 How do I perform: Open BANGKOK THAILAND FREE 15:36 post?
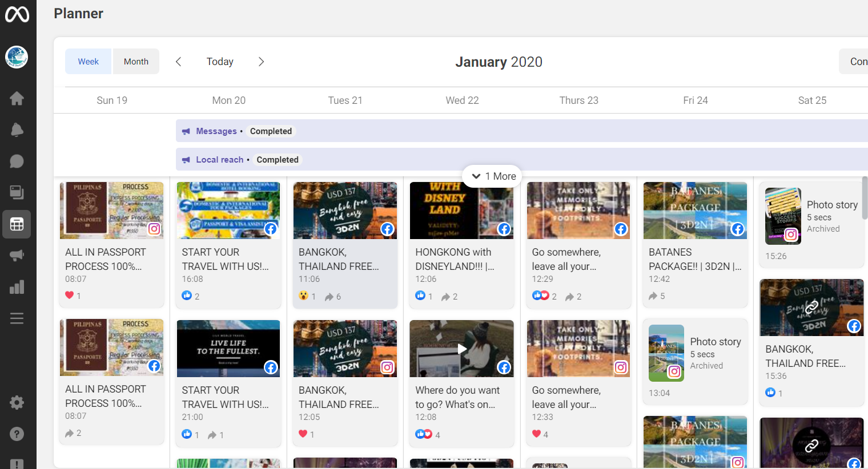click(811, 342)
